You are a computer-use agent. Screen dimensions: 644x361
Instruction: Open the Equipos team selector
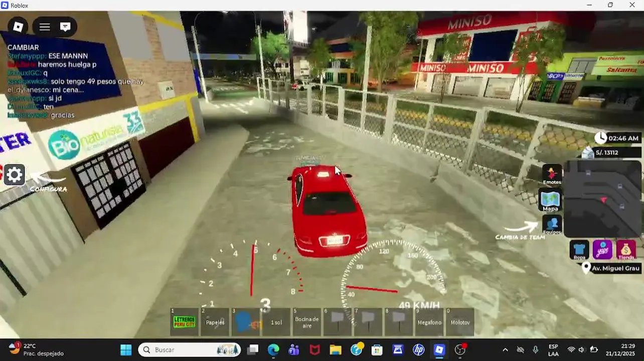coord(552,225)
